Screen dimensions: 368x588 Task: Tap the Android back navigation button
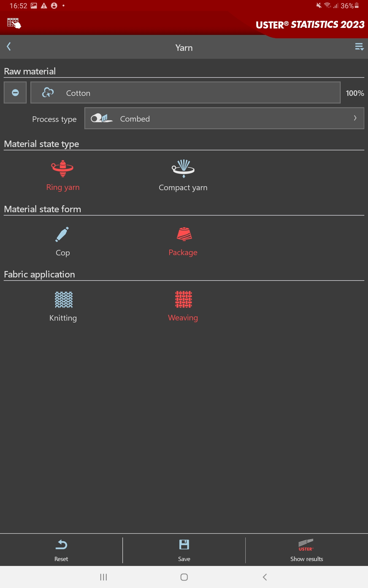(x=265, y=577)
